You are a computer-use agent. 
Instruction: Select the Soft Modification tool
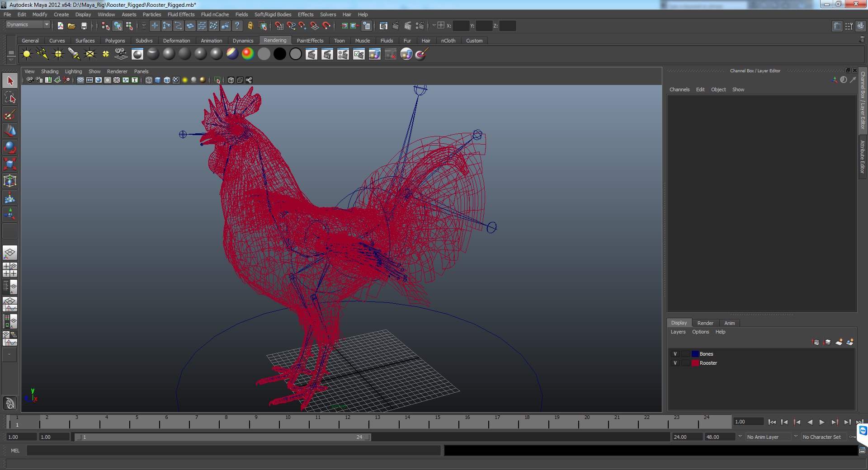[x=10, y=198]
